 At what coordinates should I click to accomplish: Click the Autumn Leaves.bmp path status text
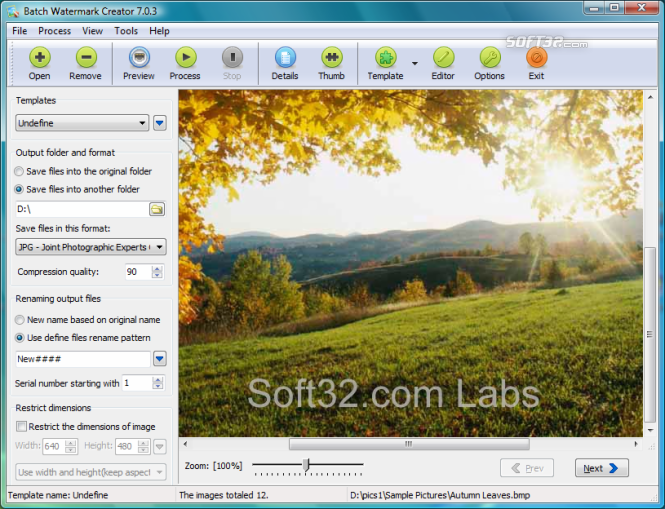click(440, 495)
